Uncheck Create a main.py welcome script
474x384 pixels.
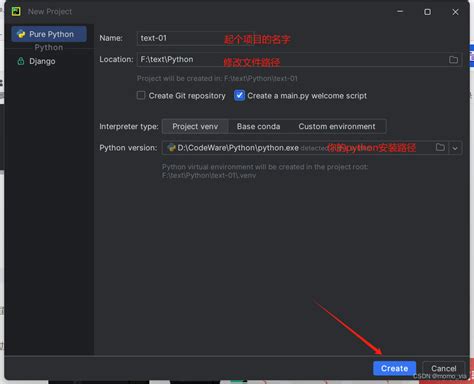(239, 95)
